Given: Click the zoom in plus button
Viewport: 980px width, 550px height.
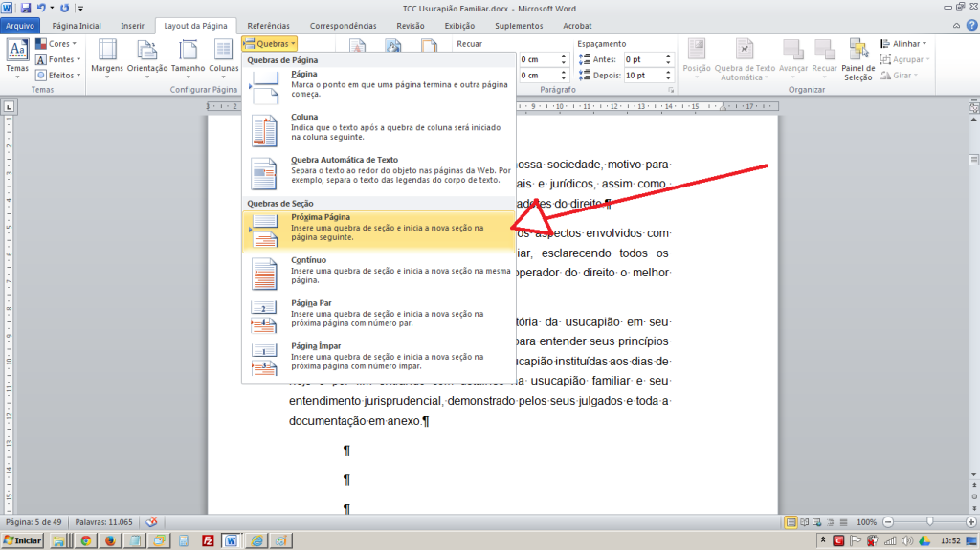Looking at the screenshot, I should (x=970, y=522).
